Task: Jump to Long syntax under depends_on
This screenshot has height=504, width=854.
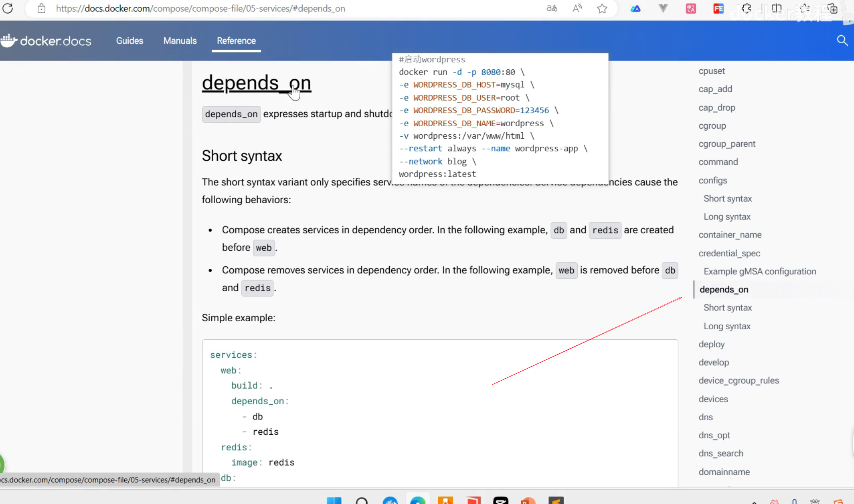Action: click(727, 326)
